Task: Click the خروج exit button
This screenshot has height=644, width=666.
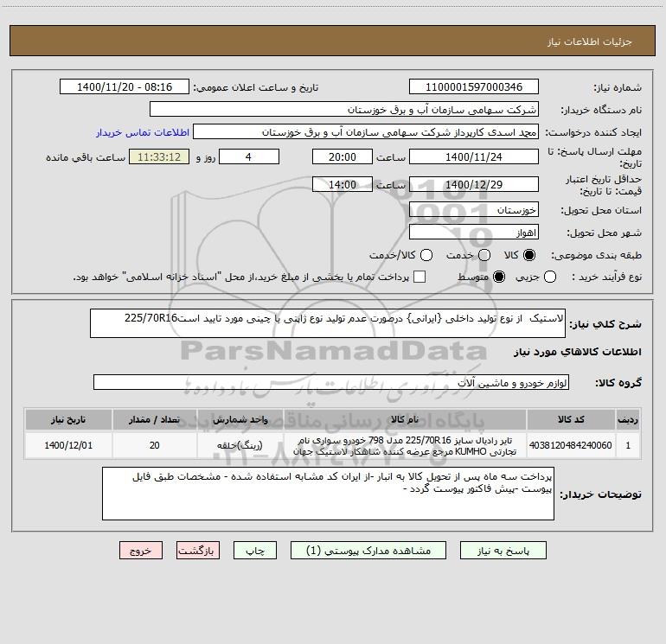Action: tap(141, 551)
